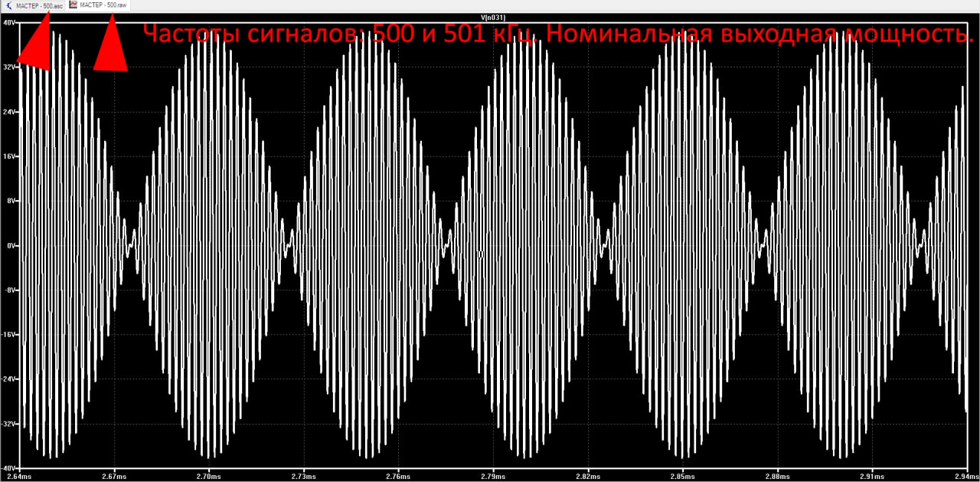Click the 2.79ms time axis label
Screen dimensions: 980x482
coord(493,477)
